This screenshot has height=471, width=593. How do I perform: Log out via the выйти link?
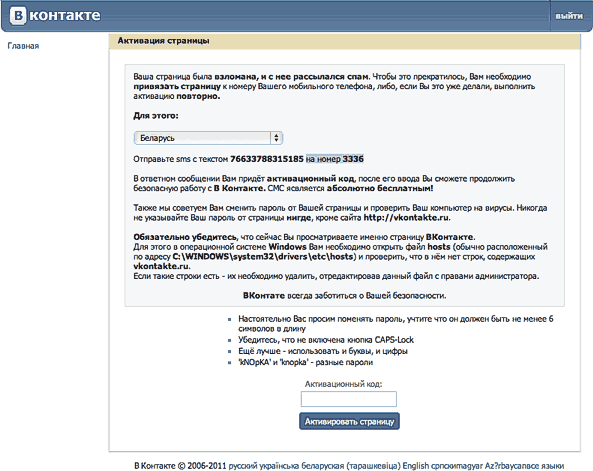[569, 16]
